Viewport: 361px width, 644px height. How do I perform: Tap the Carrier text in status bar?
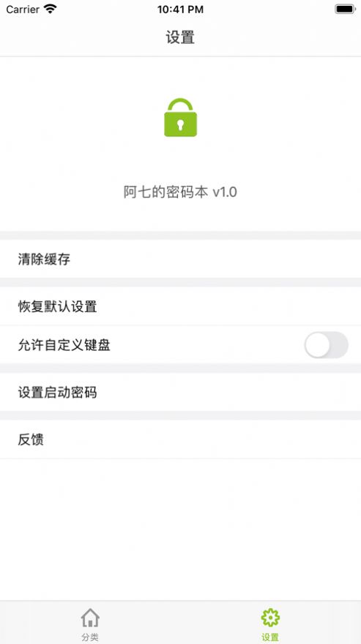pos(23,9)
